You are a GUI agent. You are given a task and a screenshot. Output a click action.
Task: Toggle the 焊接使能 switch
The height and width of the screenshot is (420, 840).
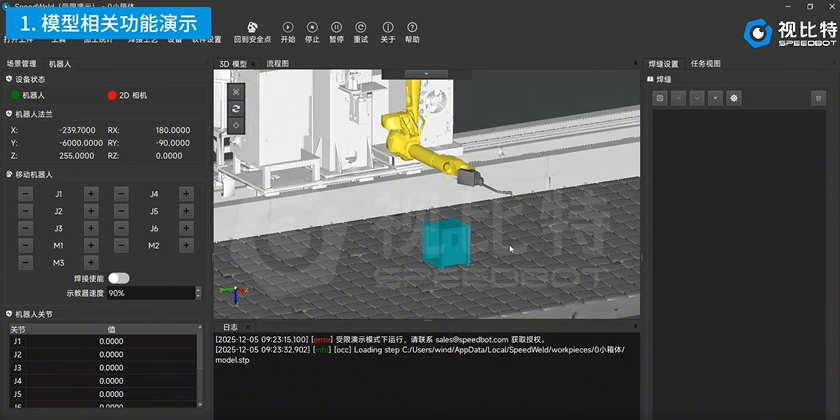click(x=118, y=278)
